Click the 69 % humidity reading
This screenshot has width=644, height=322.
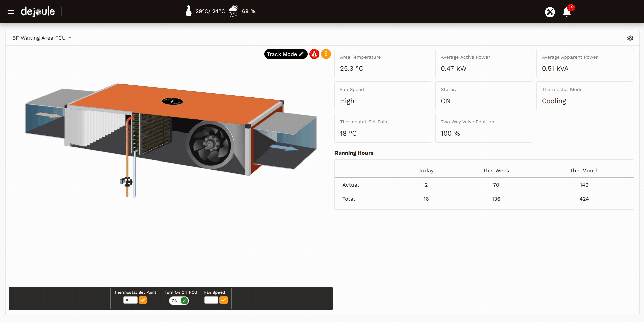(248, 11)
